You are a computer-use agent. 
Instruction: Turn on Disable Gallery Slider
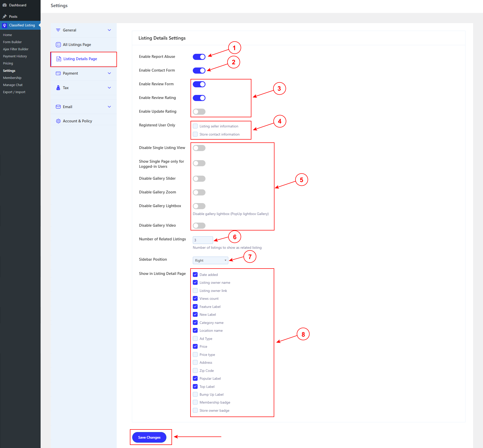199,179
